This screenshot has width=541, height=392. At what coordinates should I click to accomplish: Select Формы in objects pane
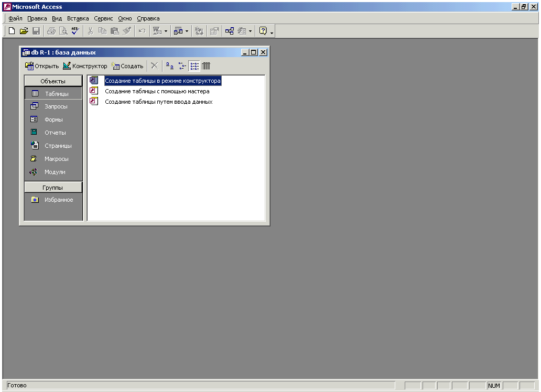point(53,119)
